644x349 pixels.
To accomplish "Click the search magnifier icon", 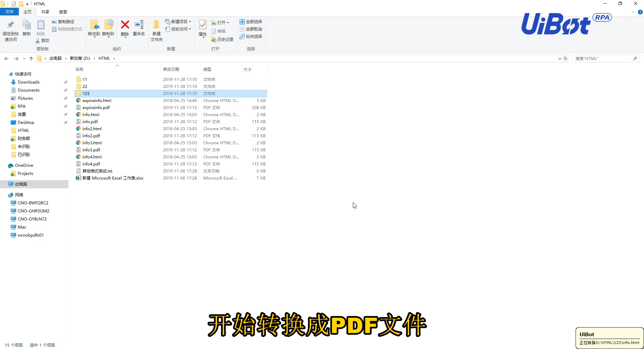I will click(635, 58).
